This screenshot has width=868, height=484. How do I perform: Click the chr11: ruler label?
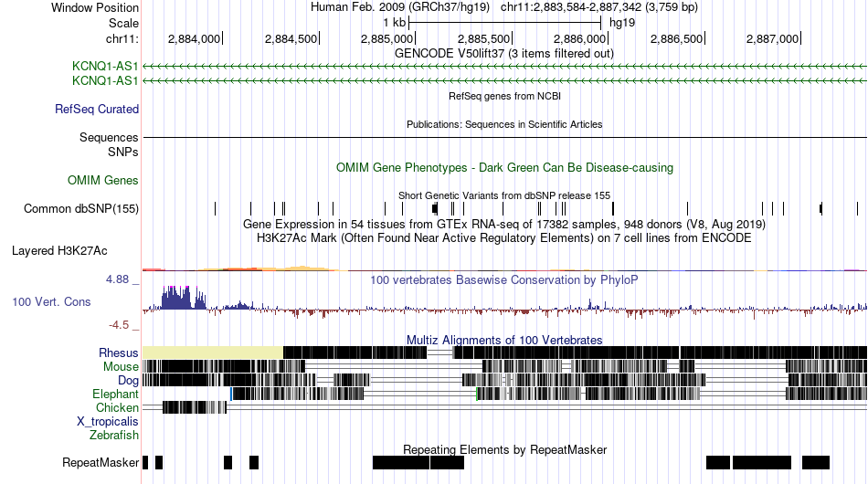click(x=122, y=38)
